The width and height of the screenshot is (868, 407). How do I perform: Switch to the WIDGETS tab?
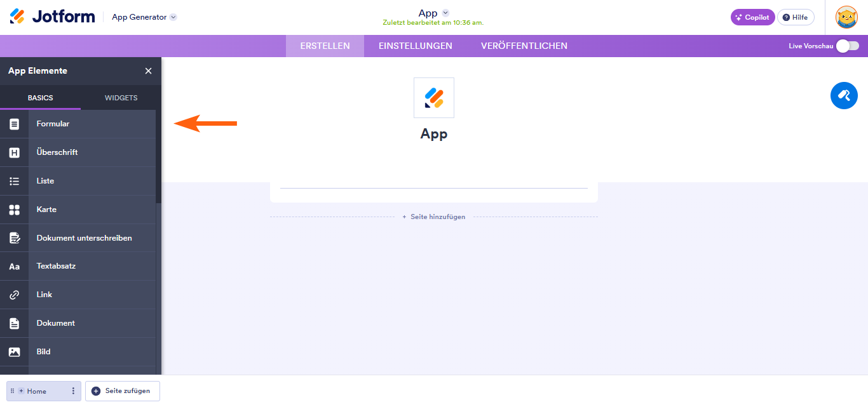(x=120, y=98)
